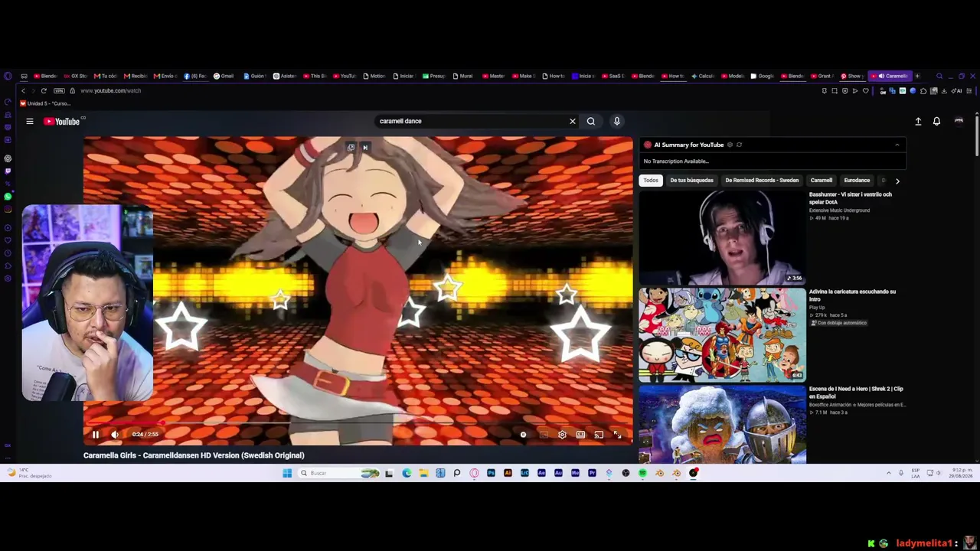Image resolution: width=980 pixels, height=551 pixels.
Task: Visit the Play Up channel link
Action: tap(816, 308)
